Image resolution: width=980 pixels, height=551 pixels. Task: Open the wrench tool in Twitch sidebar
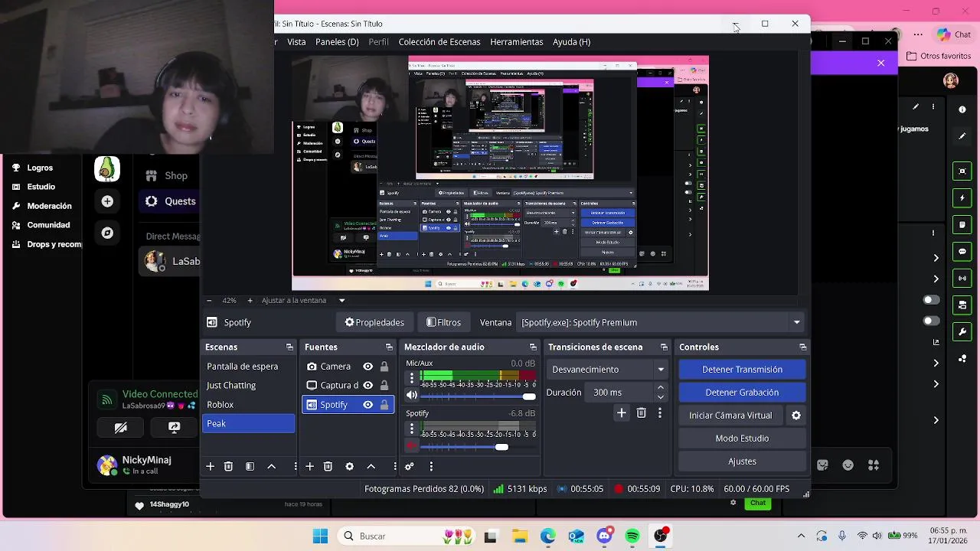(x=962, y=331)
